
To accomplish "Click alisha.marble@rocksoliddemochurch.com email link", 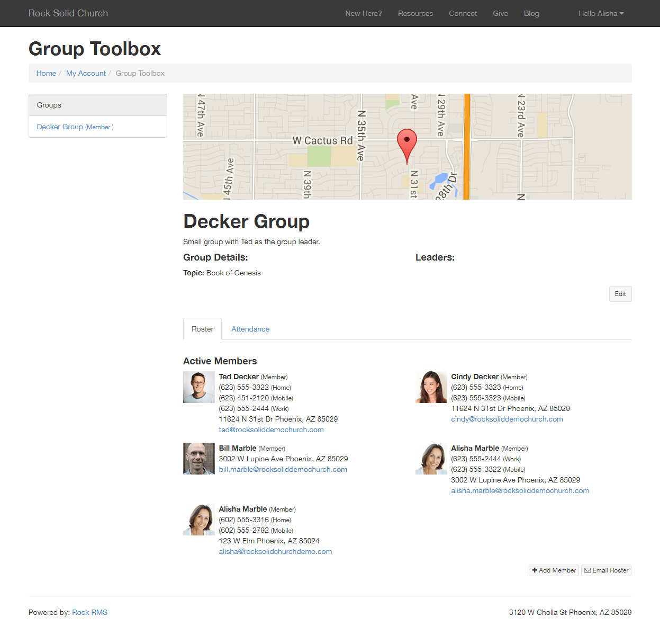I will click(520, 490).
